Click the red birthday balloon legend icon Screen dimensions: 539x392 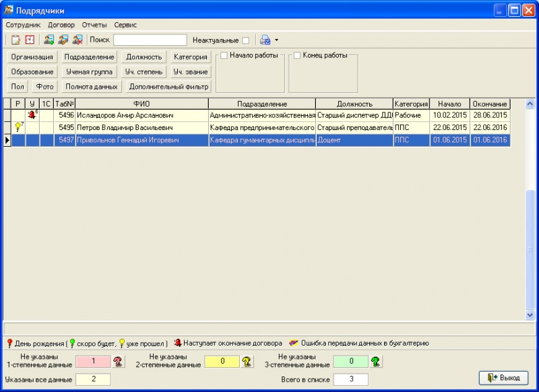9,344
